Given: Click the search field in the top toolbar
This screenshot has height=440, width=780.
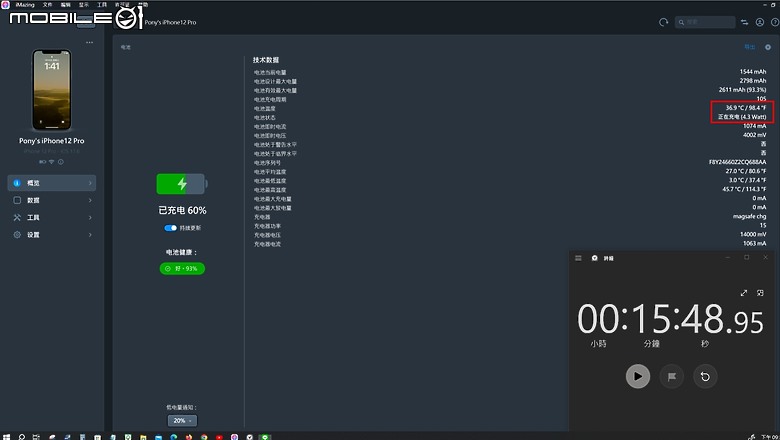Looking at the screenshot, I should pos(705,22).
